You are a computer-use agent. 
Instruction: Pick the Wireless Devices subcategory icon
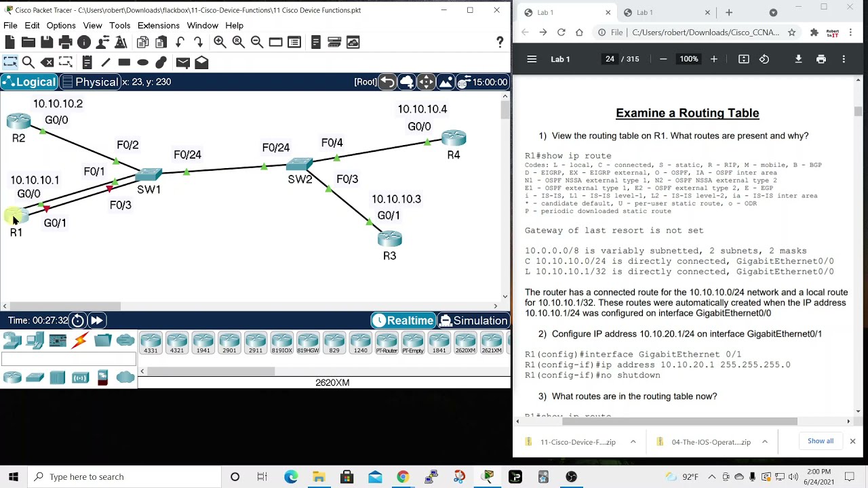[80, 378]
